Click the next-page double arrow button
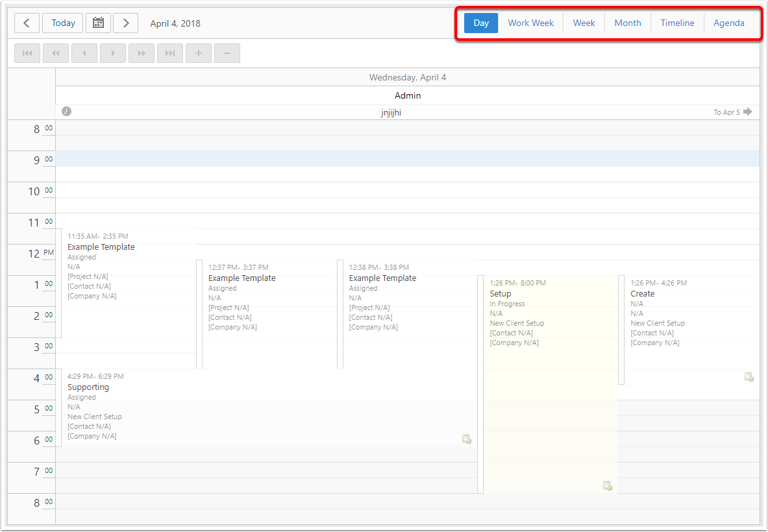 tap(142, 53)
